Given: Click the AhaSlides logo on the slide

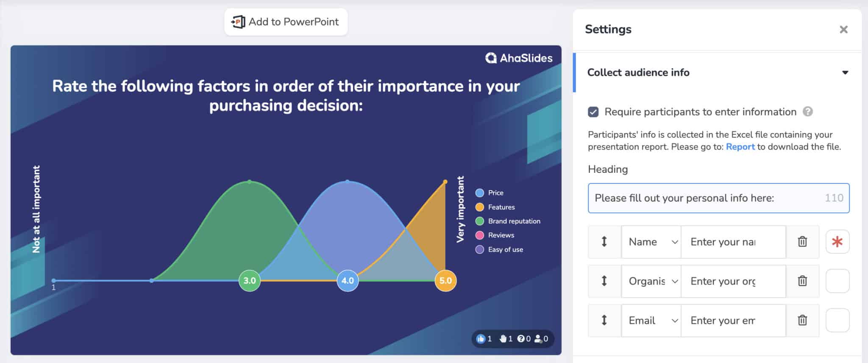Looking at the screenshot, I should 519,58.
